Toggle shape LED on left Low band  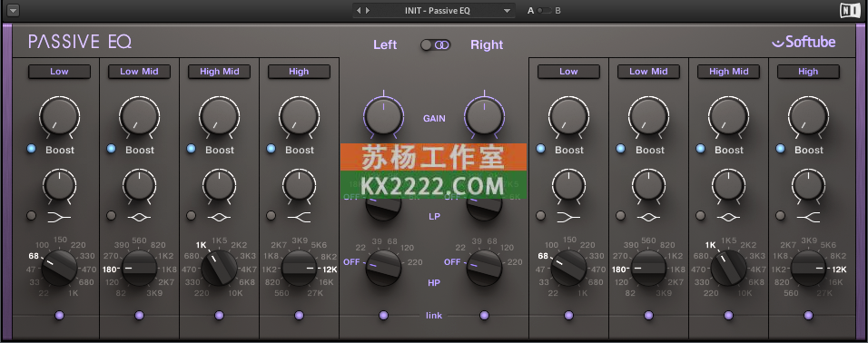[31, 216]
